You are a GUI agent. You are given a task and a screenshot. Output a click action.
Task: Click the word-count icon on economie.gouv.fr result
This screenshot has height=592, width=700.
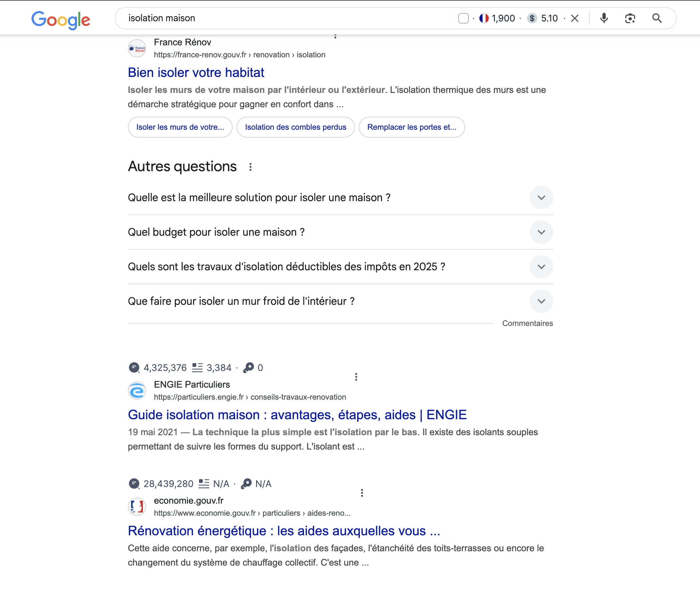[204, 484]
